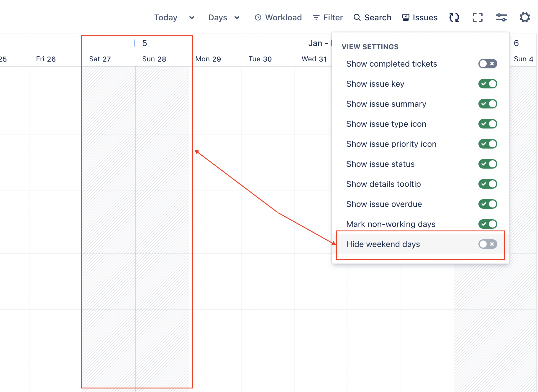Open view settings sliders icon
Screen dimensions: 538x392
pos(501,17)
